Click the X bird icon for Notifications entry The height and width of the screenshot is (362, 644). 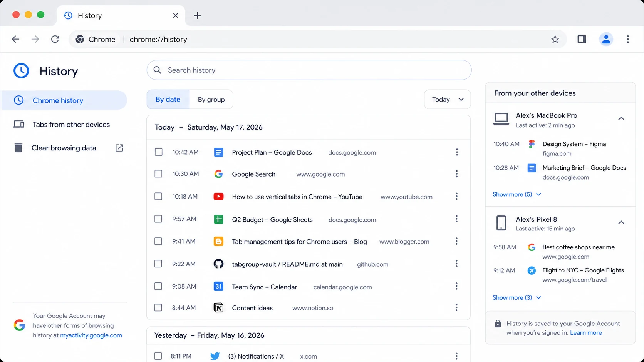tap(215, 356)
